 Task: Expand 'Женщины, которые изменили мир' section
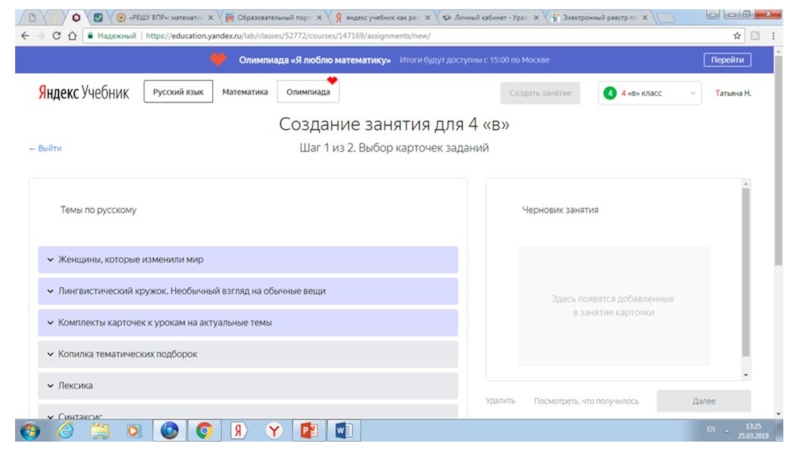[x=247, y=260]
